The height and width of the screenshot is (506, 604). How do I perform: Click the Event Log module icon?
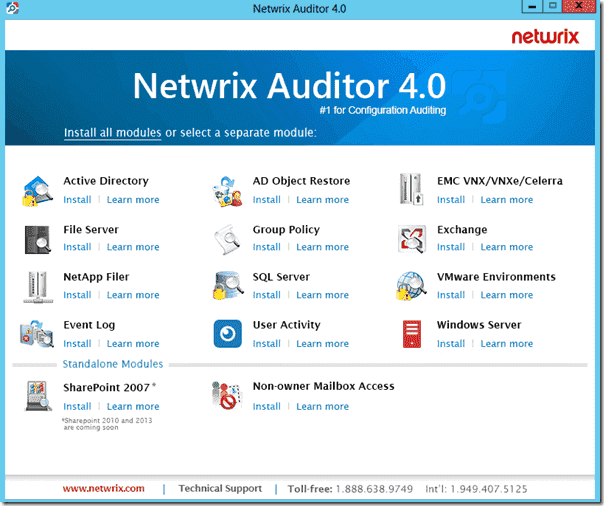pyautogui.click(x=37, y=333)
